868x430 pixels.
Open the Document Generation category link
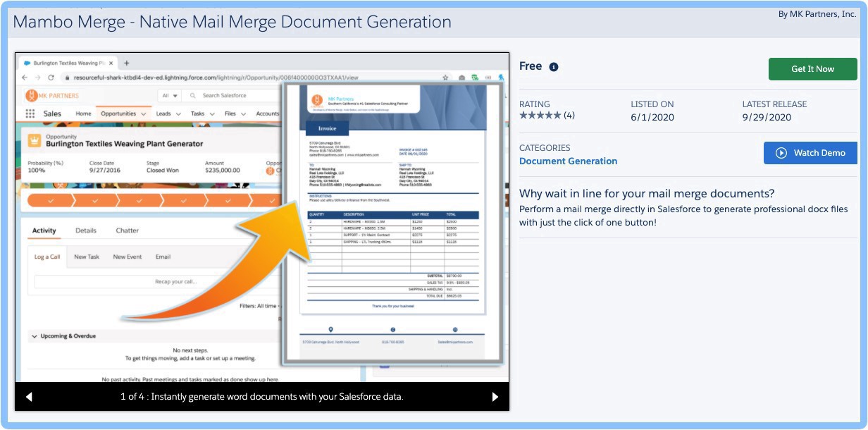[568, 161]
